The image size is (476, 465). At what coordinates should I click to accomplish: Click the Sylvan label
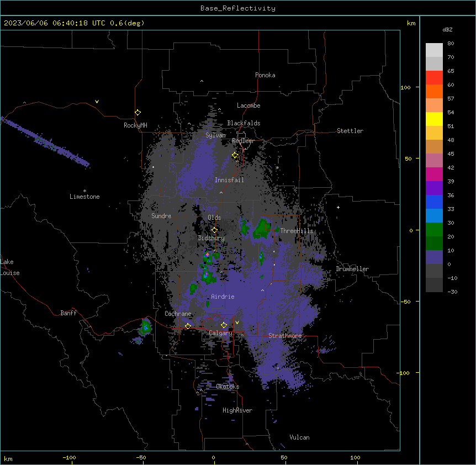[215, 135]
